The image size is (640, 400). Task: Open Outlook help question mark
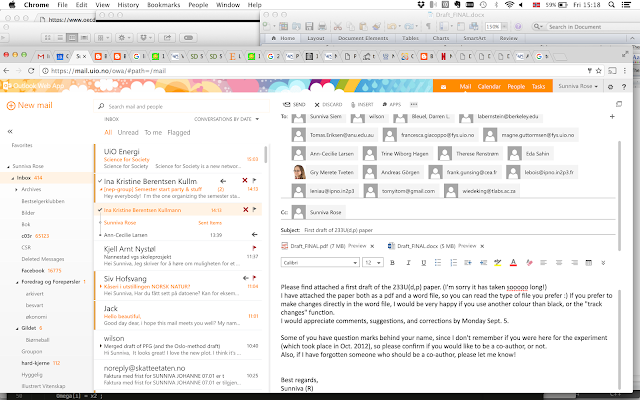624,87
